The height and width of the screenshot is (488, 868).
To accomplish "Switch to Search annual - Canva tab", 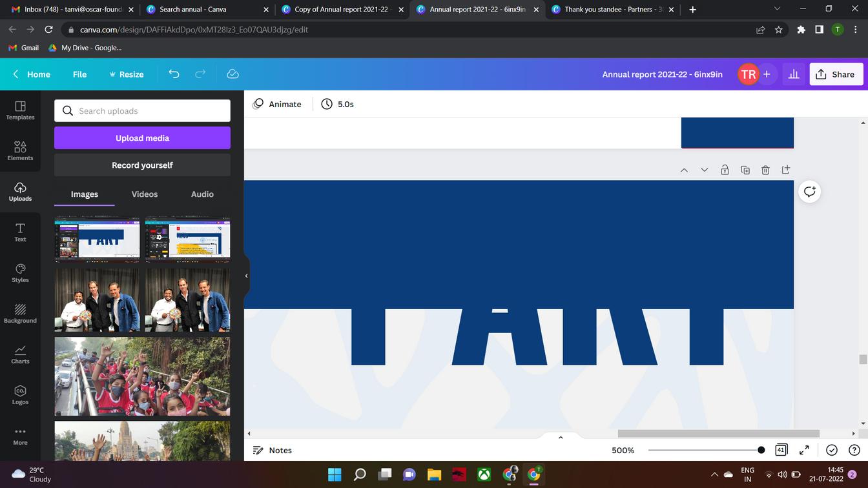I will 207,10.
